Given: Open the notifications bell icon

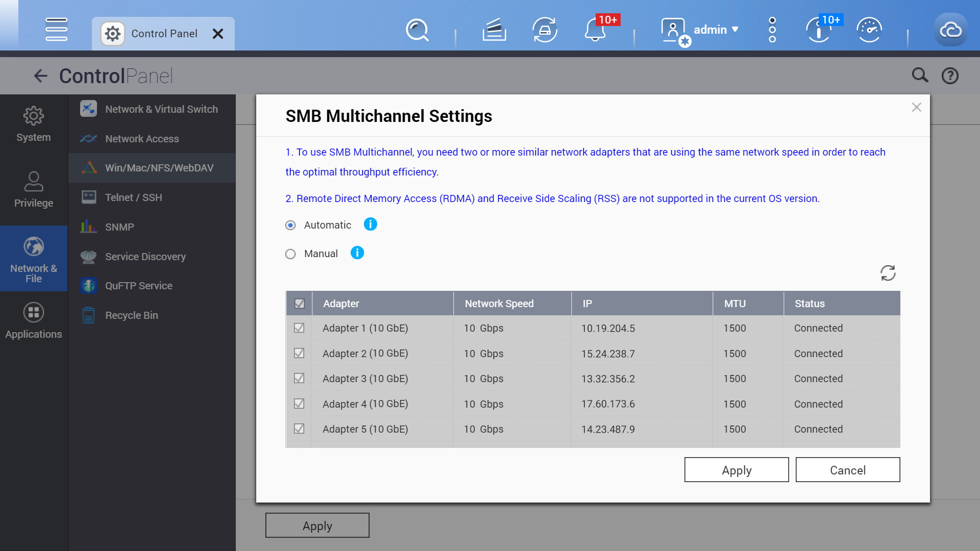Looking at the screenshot, I should (x=595, y=31).
